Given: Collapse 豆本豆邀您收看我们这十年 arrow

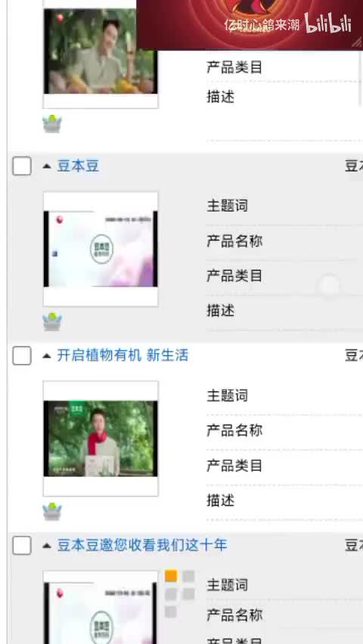Looking at the screenshot, I should [x=47, y=546].
